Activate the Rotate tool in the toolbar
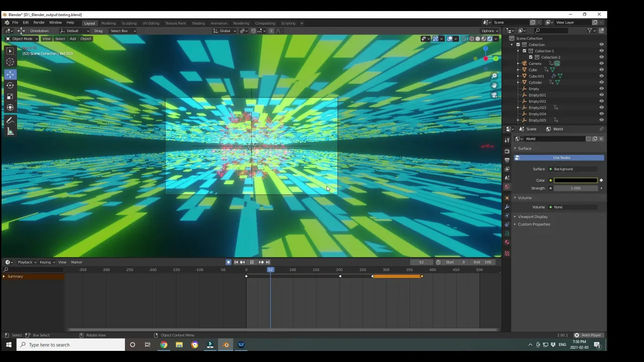Viewport: 644px width, 362px height. (x=10, y=85)
